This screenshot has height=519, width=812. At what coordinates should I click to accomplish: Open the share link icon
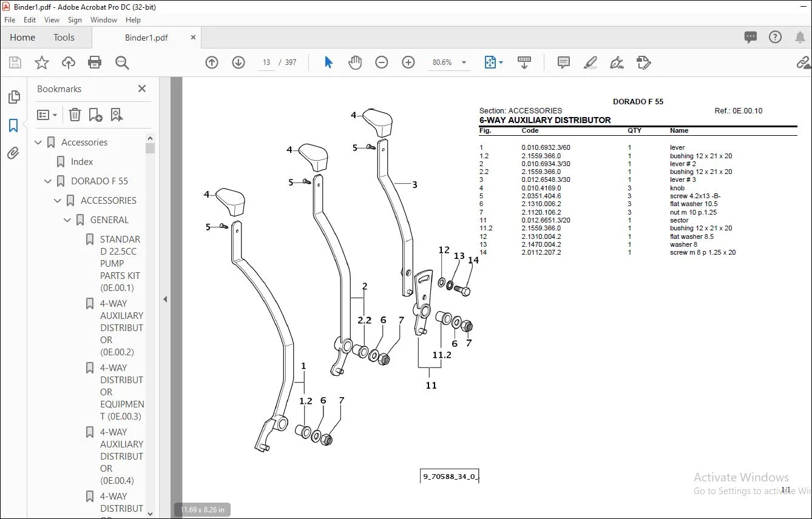coord(804,62)
